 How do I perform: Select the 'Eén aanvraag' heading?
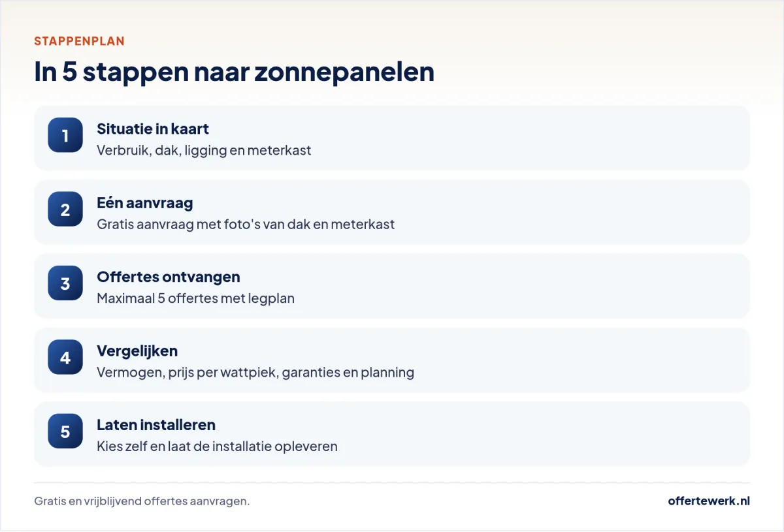(145, 202)
